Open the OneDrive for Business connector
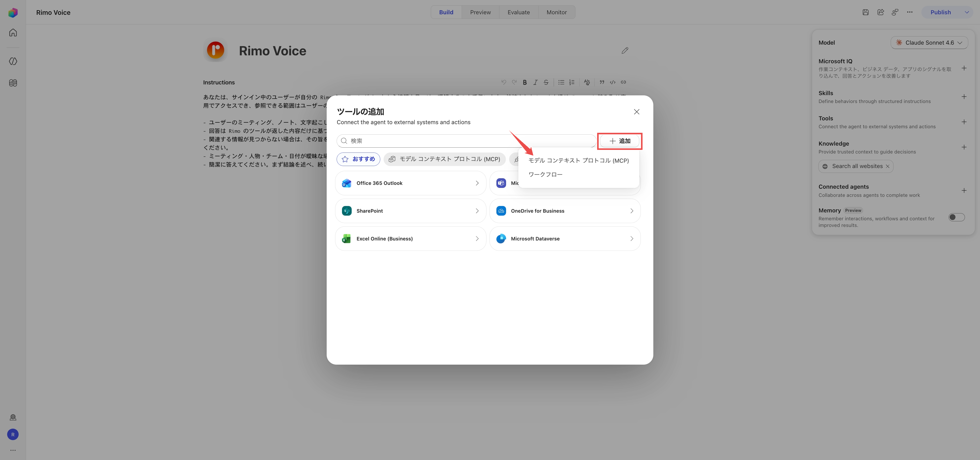The image size is (980, 460). click(x=565, y=211)
